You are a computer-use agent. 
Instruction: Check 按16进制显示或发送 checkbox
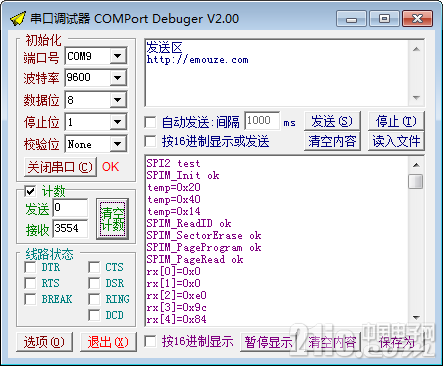150,141
